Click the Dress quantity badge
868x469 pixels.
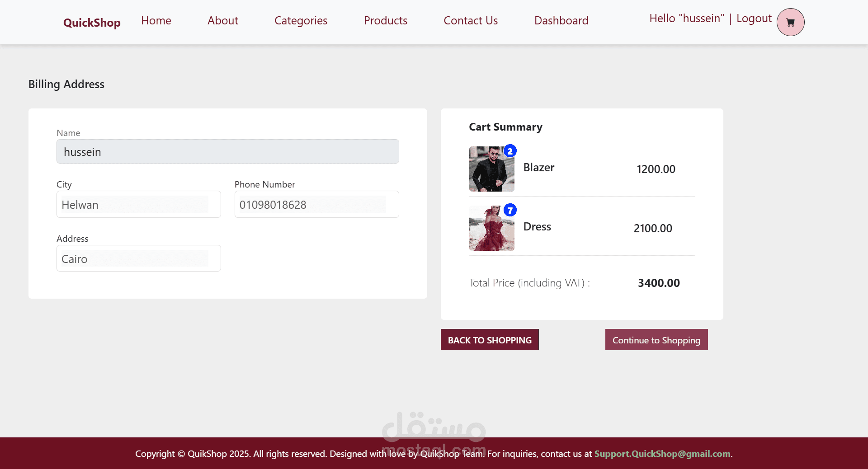click(510, 210)
